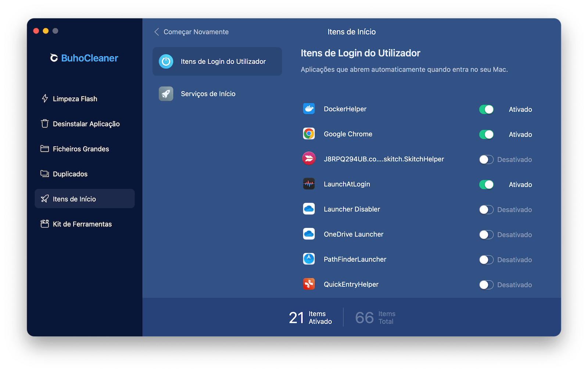Switch to Serviços de Início tab

tap(217, 94)
